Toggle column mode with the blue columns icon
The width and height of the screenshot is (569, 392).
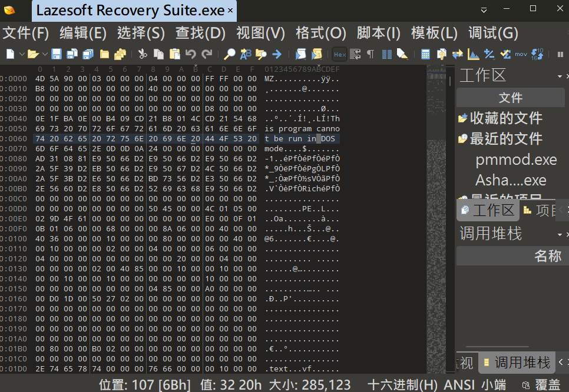(x=387, y=54)
